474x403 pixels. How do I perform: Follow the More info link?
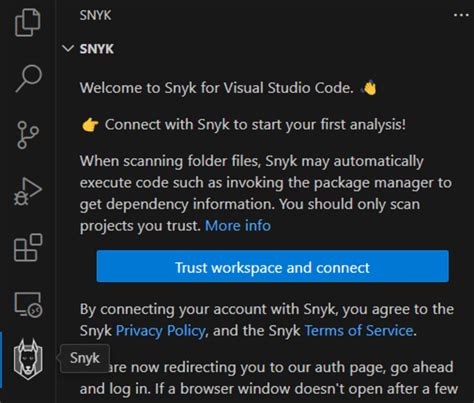click(x=238, y=226)
